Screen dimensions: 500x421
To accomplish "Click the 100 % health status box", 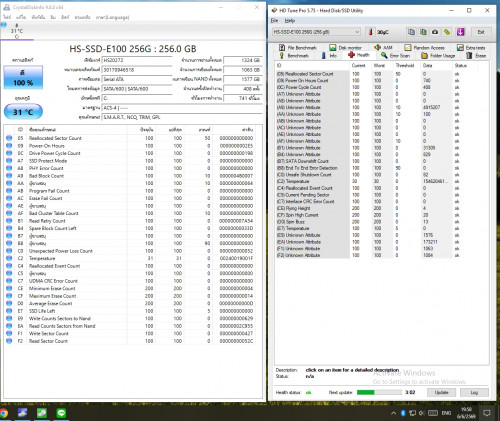I will coord(23,77).
